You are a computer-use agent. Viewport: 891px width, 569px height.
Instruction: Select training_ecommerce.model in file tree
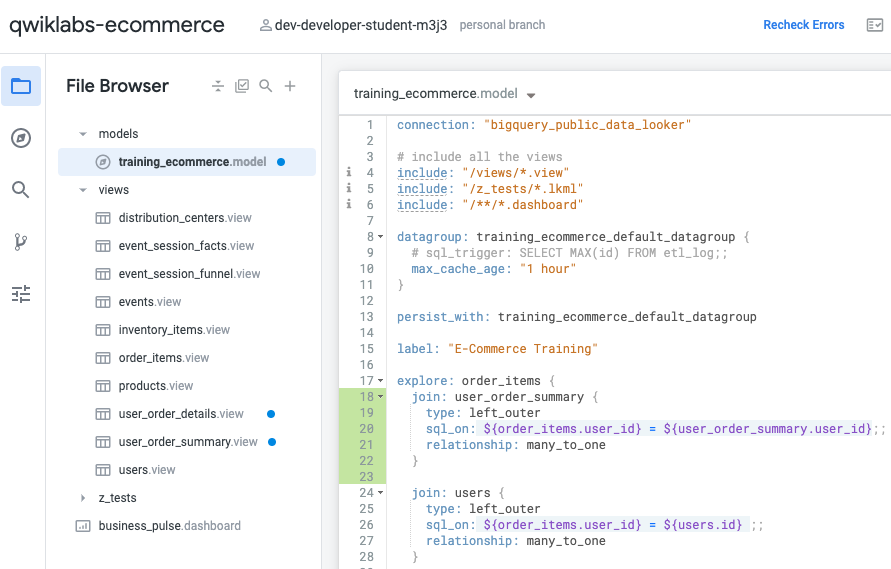[187, 162]
